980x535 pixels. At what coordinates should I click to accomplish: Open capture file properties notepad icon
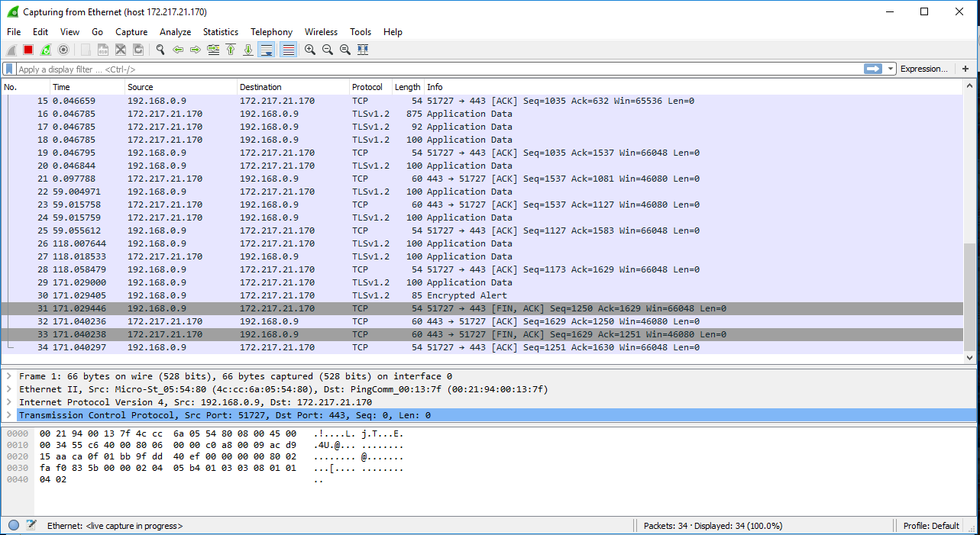point(31,525)
